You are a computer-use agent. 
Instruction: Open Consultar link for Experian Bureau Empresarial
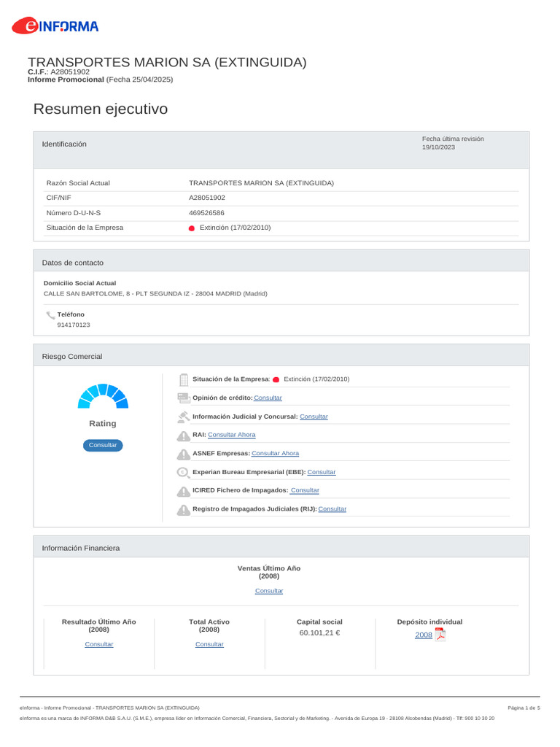click(x=322, y=472)
